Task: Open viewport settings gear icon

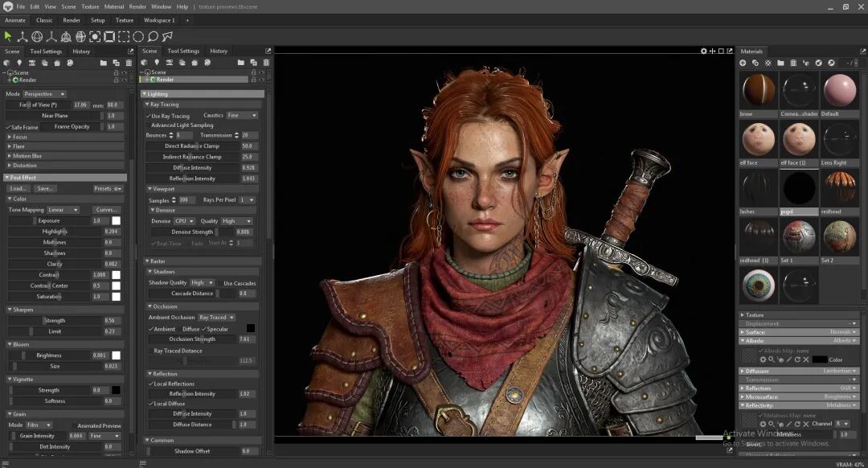Action: coord(703,51)
